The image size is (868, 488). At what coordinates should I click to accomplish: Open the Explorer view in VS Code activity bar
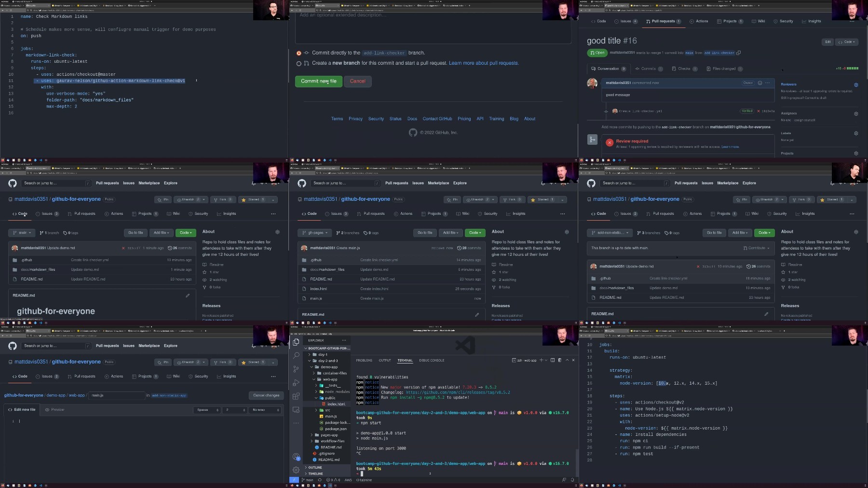point(296,342)
